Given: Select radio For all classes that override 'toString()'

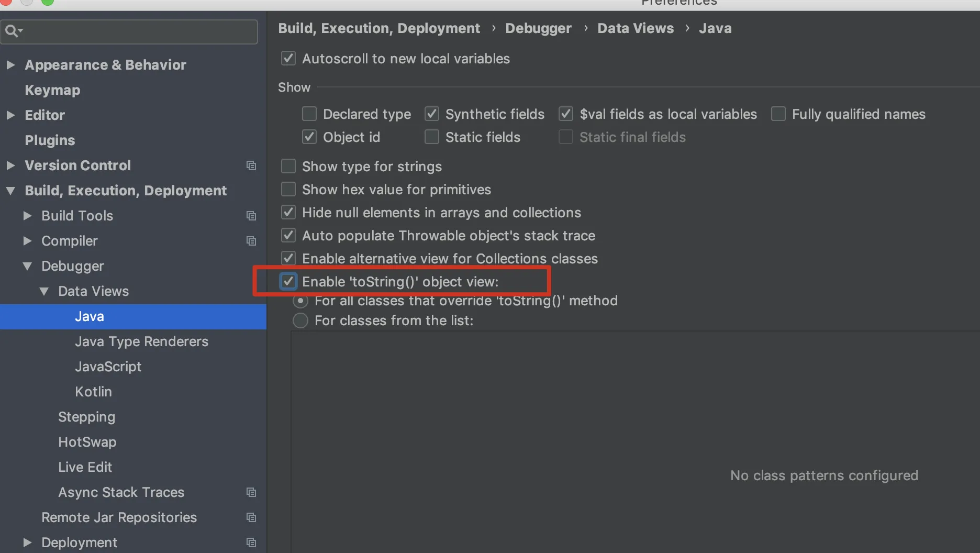Looking at the screenshot, I should click(x=300, y=301).
